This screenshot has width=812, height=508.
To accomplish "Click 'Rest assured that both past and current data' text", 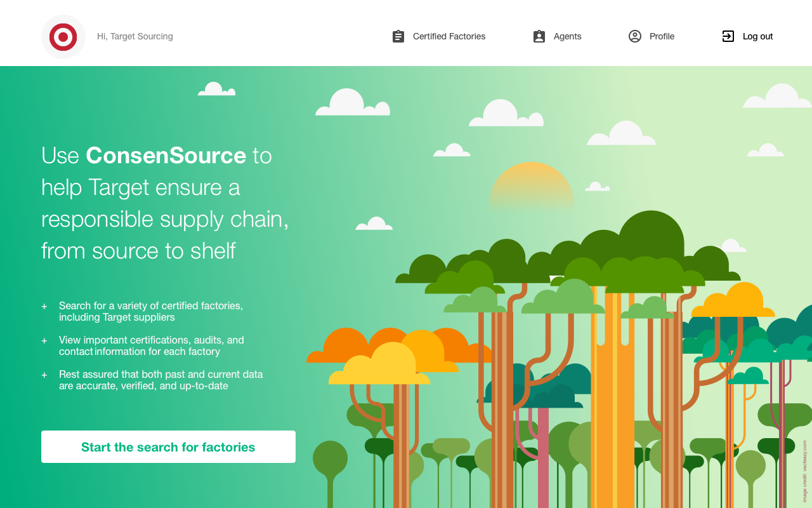I will pos(161,380).
